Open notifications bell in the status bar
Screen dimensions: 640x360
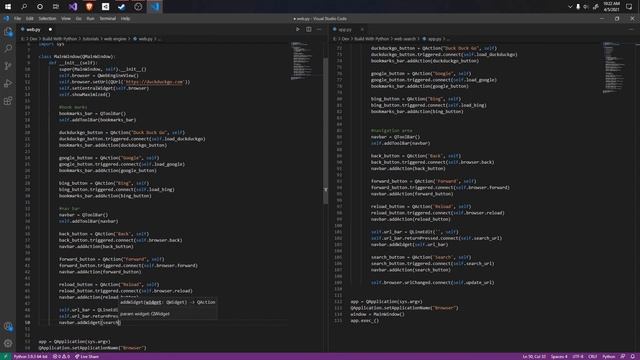[633, 357]
